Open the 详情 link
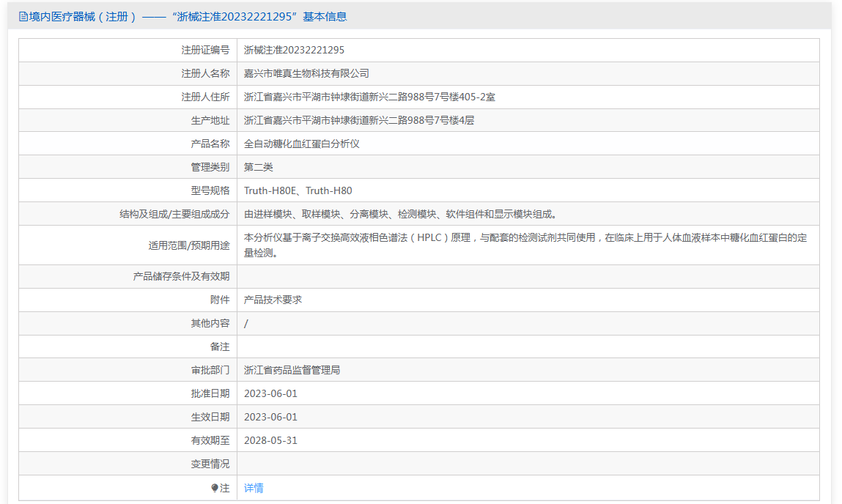Screen dimensions: 842x504 point(254,488)
